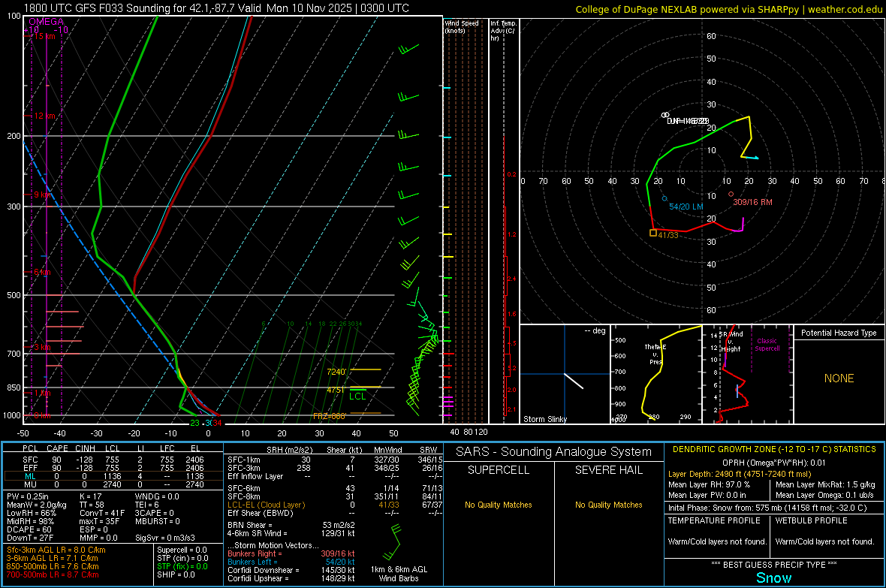Click the Wind Speed (knots) panel header

pyautogui.click(x=462, y=26)
